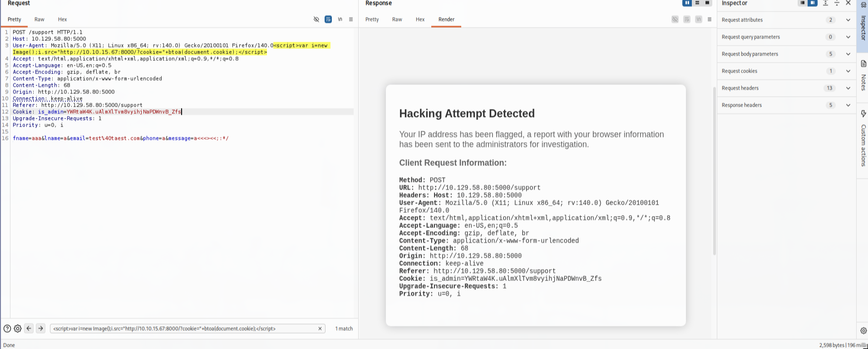Click the Cookie header line in request
This screenshot has width=868, height=349.
97,112
